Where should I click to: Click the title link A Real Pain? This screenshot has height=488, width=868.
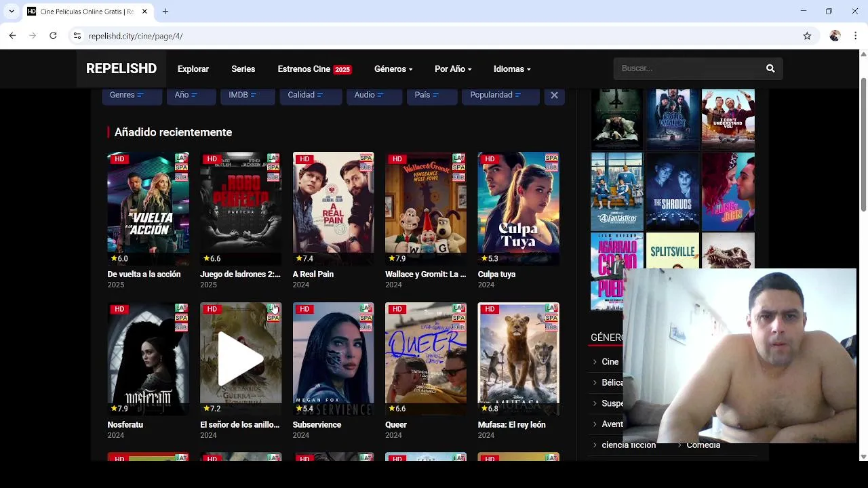point(313,274)
